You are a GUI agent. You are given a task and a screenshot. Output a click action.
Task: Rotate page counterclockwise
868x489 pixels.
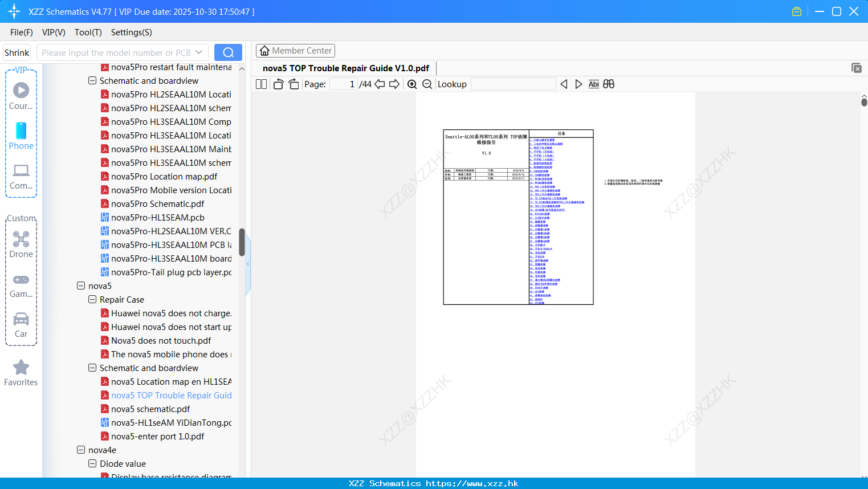pyautogui.click(x=278, y=84)
